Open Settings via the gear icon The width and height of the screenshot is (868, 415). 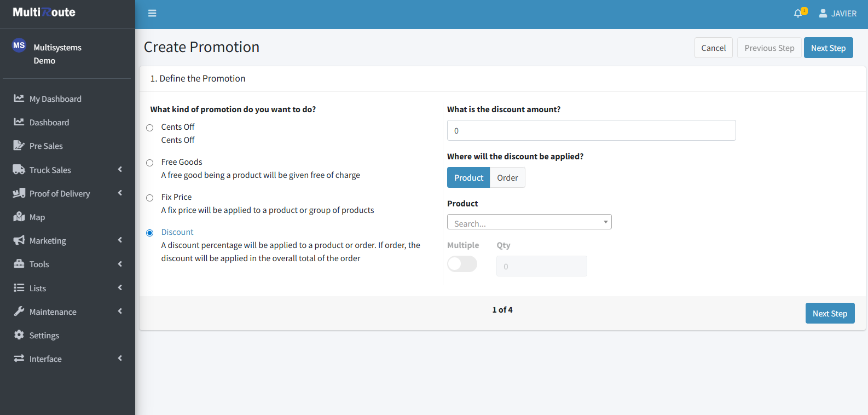[19, 335]
